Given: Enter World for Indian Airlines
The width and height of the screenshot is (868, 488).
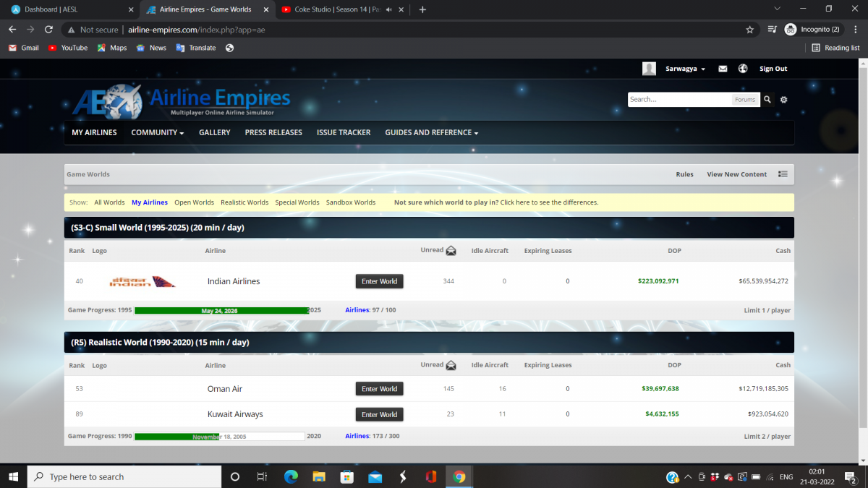Looking at the screenshot, I should (x=379, y=281).
